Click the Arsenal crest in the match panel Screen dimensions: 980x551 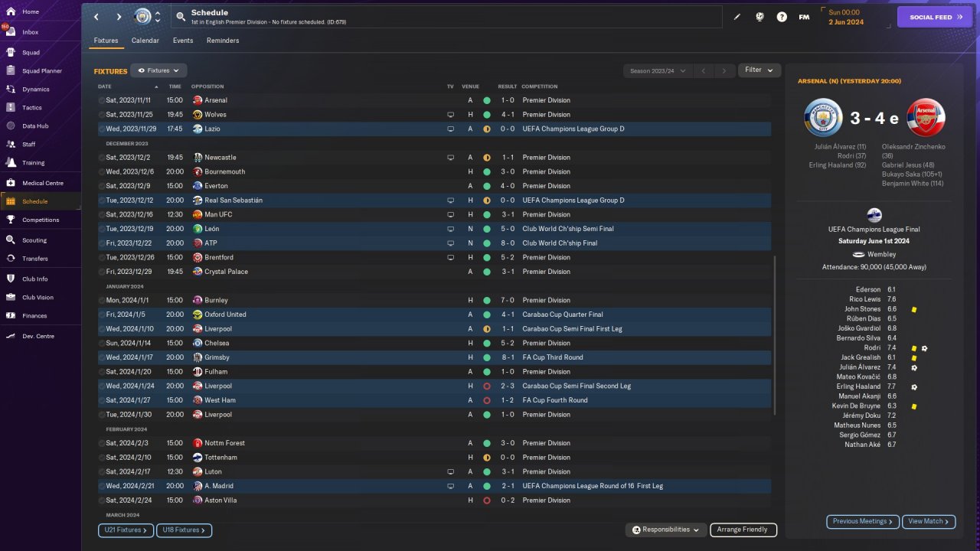926,118
